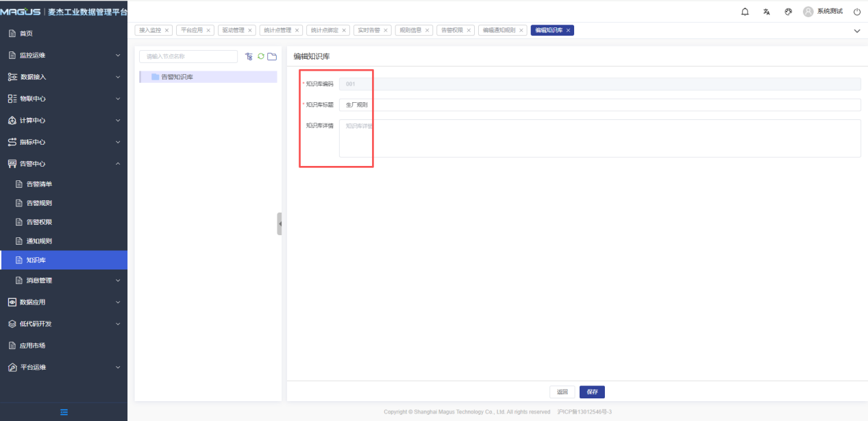Expand the 数据应用 menu
The width and height of the screenshot is (868, 421).
tap(64, 302)
